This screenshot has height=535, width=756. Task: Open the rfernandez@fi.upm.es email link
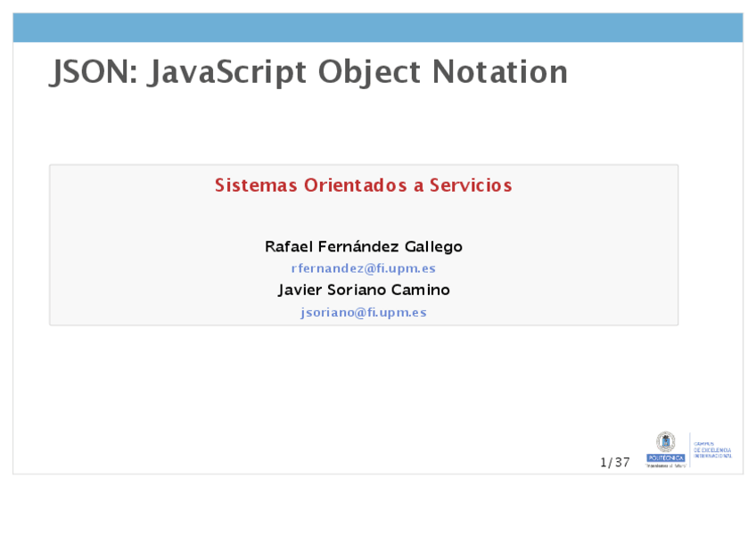pyautogui.click(x=364, y=268)
